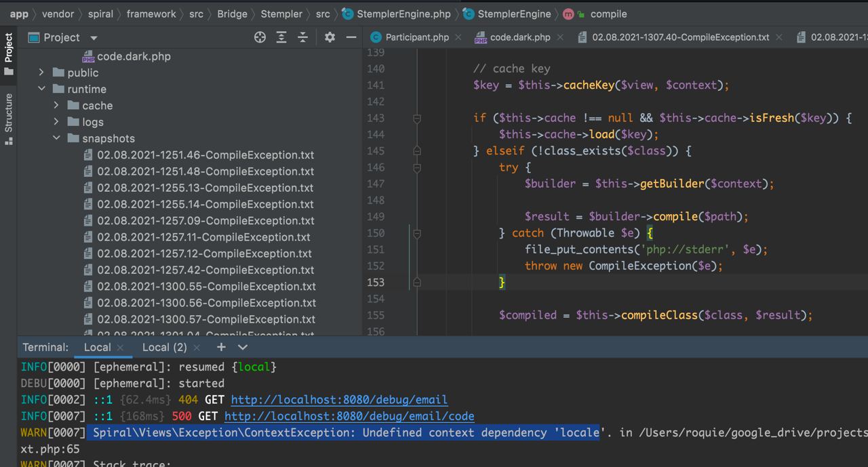The height and width of the screenshot is (467, 868).
Task: Open a new terminal with the plus icon
Action: (x=221, y=347)
